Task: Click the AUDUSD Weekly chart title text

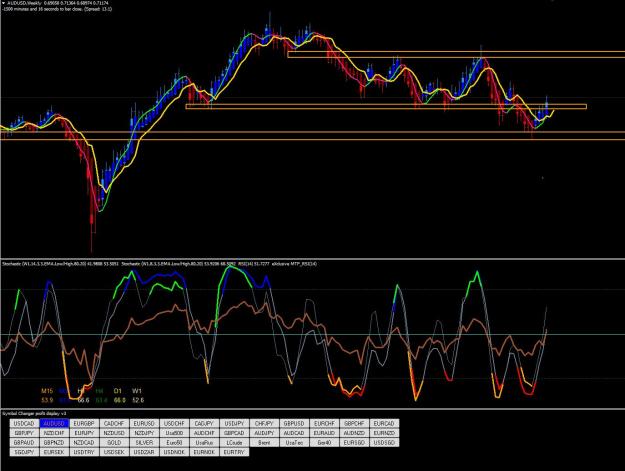Action: pyautogui.click(x=25, y=3)
